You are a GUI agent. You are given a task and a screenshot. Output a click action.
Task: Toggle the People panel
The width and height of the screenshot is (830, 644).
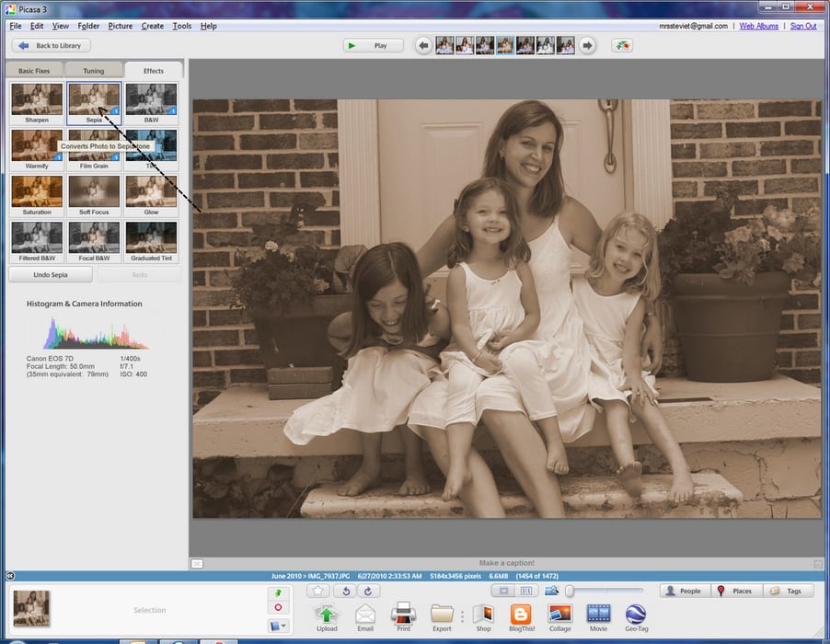pyautogui.click(x=683, y=591)
